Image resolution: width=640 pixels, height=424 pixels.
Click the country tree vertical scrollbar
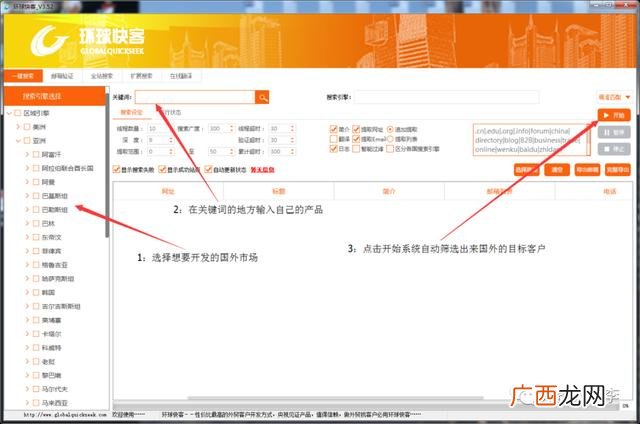coord(107,165)
